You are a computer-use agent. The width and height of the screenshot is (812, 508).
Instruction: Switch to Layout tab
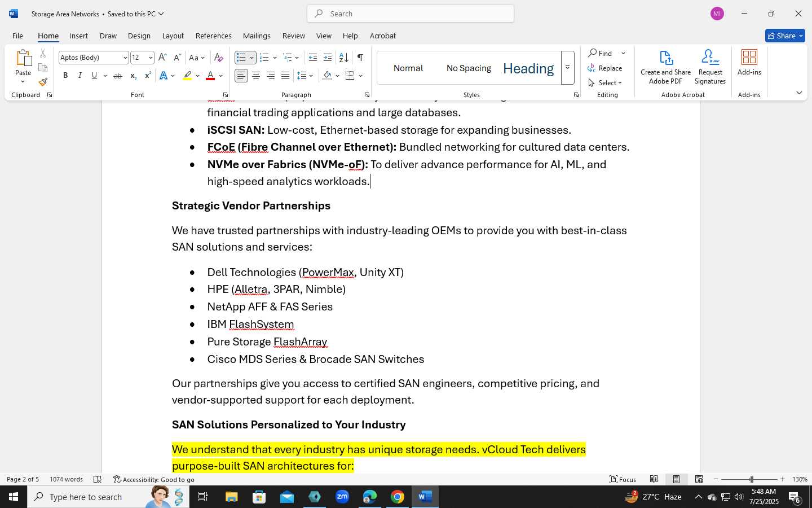(173, 36)
